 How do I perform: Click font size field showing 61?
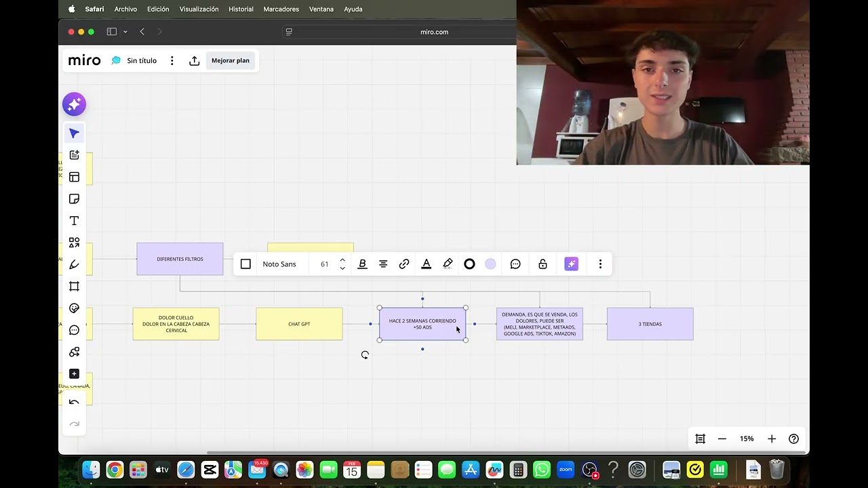pos(324,264)
